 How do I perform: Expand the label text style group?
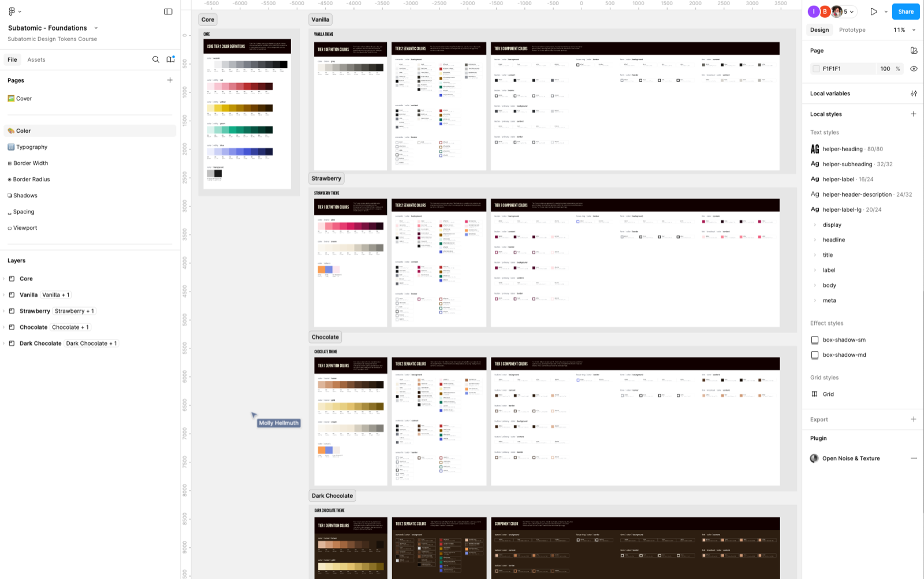pos(815,270)
